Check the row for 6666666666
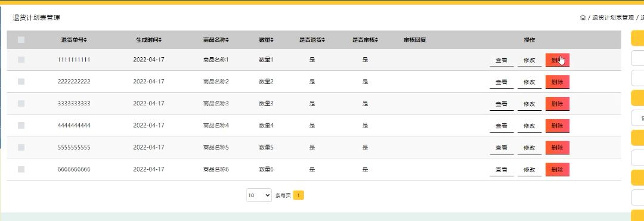The image size is (644, 221). coord(21,169)
